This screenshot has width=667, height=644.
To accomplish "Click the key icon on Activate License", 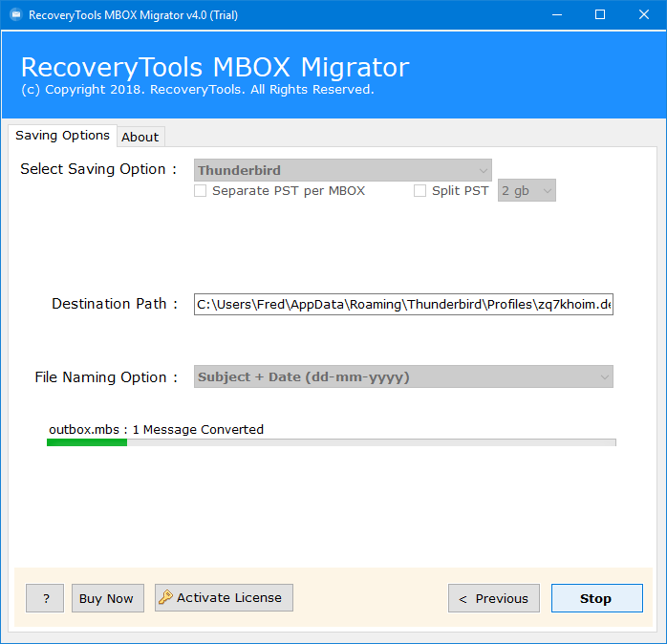I will pyautogui.click(x=165, y=597).
